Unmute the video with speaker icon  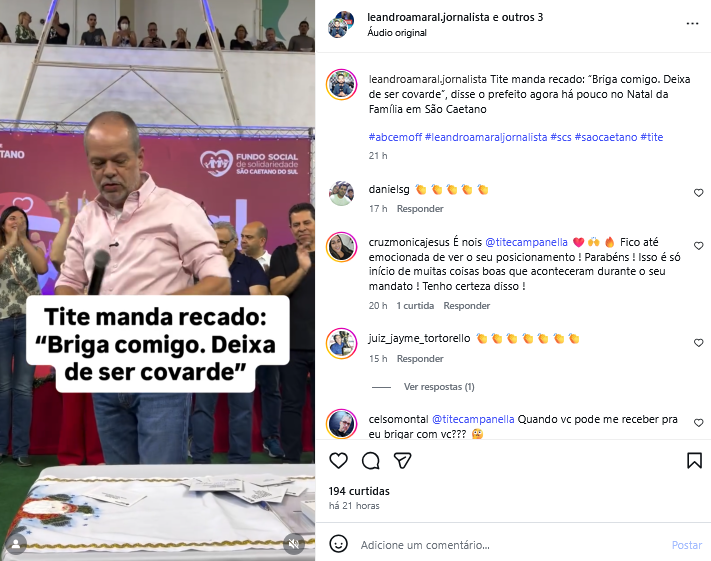[294, 543]
